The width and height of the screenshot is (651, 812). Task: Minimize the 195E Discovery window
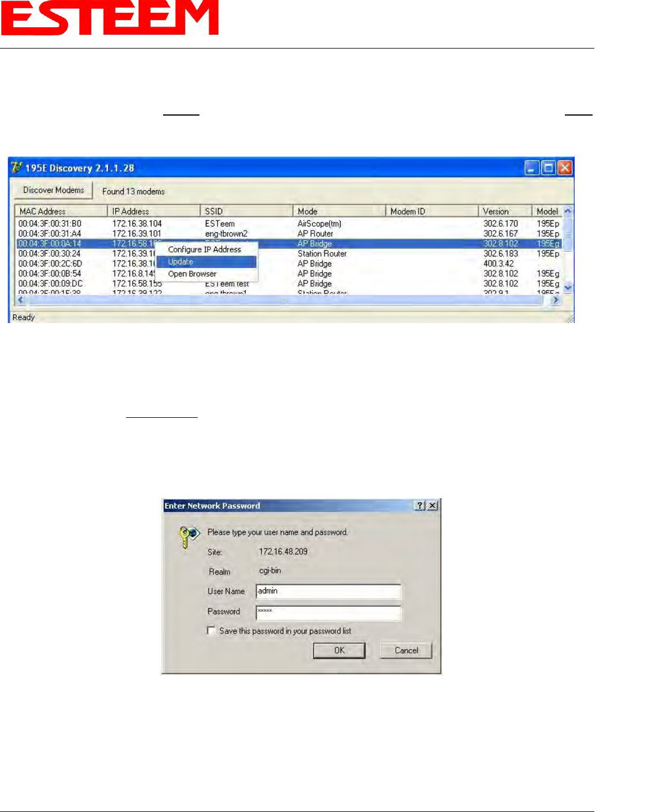532,168
